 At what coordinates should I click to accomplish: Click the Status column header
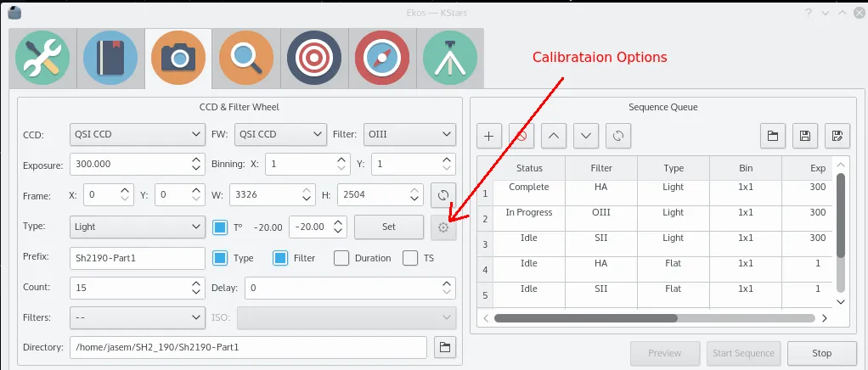point(529,168)
